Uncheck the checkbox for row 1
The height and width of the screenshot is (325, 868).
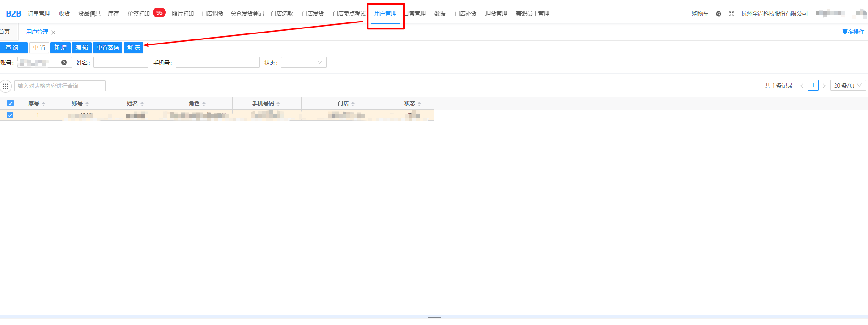pyautogui.click(x=10, y=116)
